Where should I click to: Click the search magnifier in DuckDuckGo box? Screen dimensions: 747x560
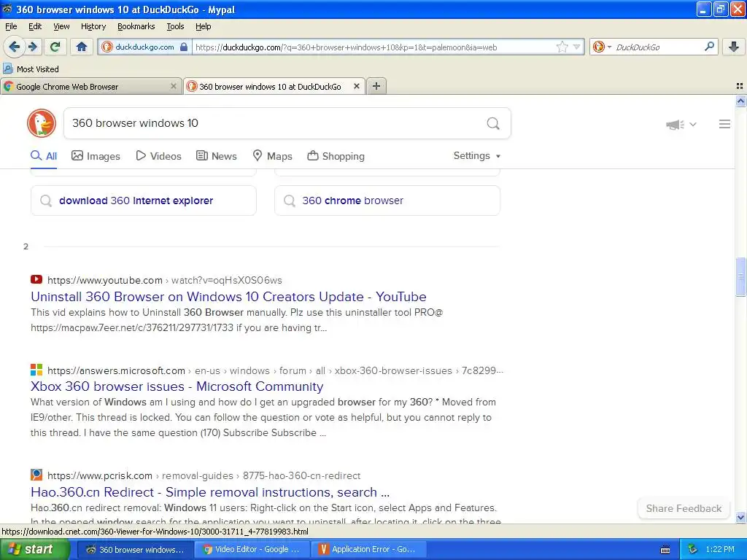(x=493, y=123)
